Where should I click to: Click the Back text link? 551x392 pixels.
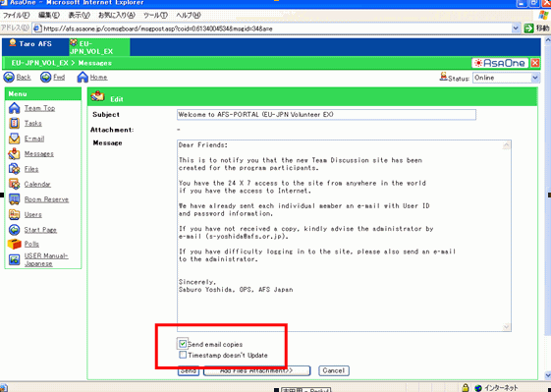24,78
